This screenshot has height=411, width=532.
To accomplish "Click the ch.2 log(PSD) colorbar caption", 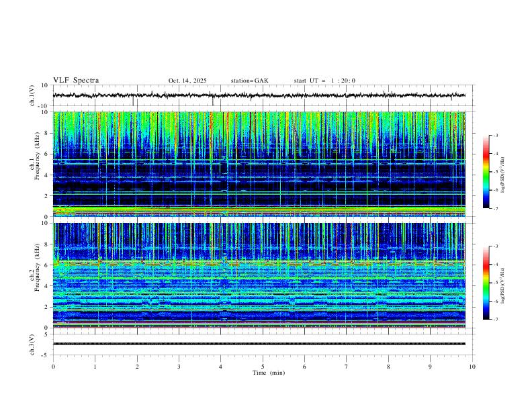I will [x=503, y=285].
